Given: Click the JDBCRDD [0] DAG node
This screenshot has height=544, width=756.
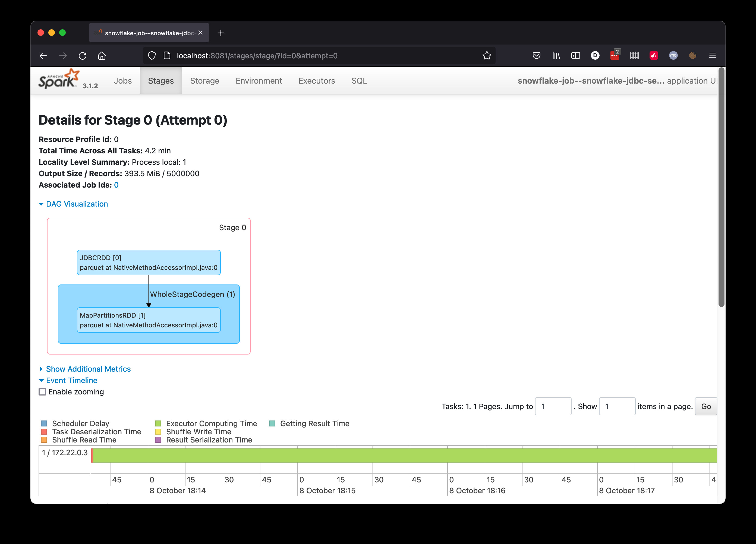Looking at the screenshot, I should coord(149,262).
